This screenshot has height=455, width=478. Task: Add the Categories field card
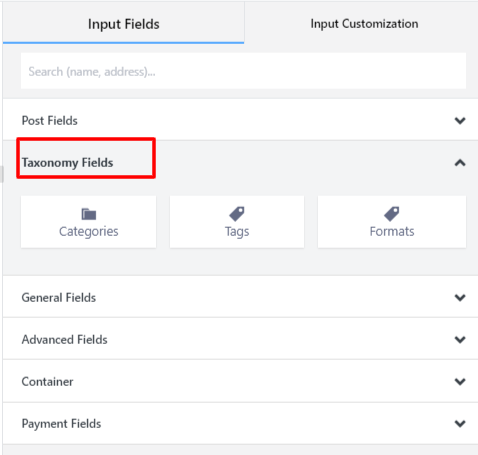88,222
